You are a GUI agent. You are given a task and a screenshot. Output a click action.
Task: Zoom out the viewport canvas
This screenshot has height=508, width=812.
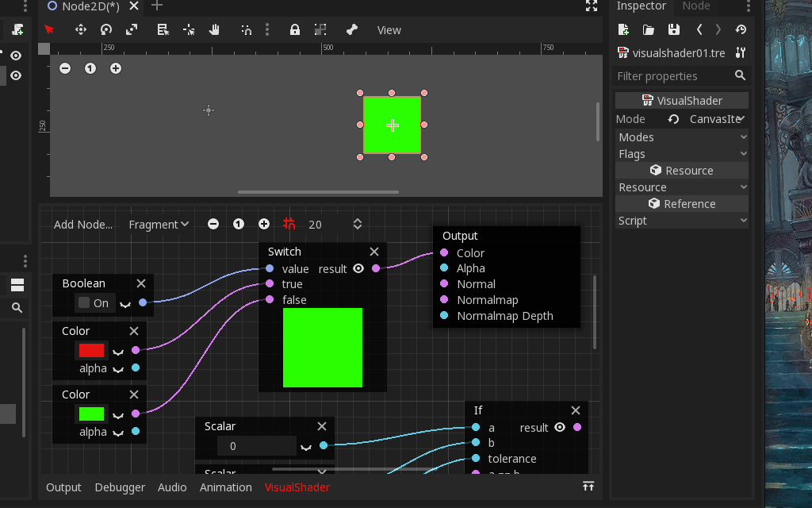[65, 68]
